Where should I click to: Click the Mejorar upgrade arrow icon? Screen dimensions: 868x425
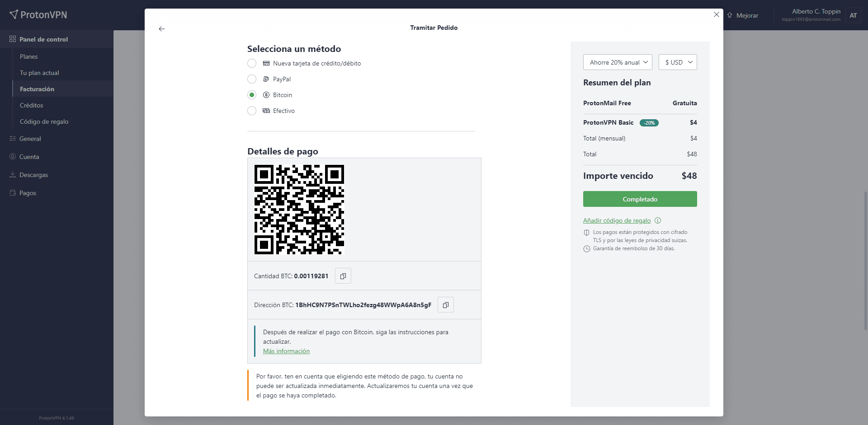[730, 15]
